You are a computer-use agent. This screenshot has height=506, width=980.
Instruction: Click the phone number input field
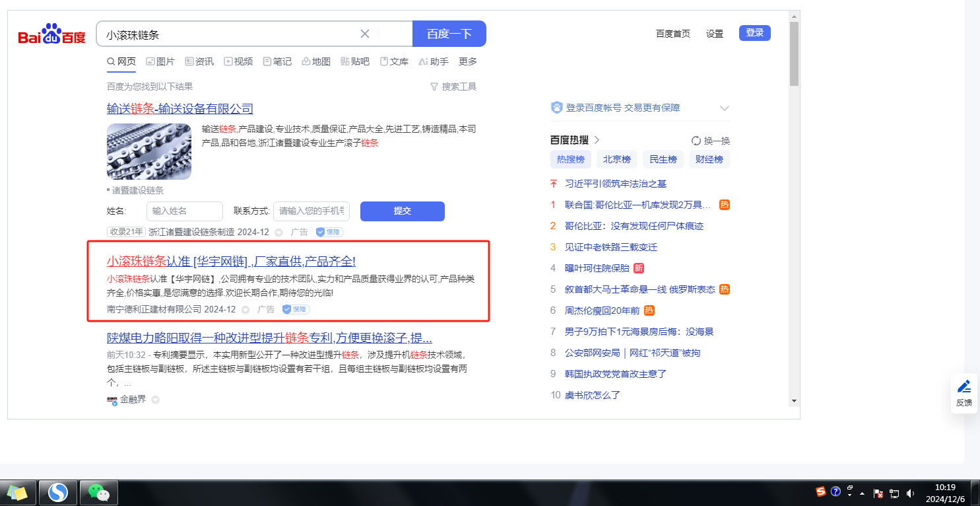coord(311,211)
